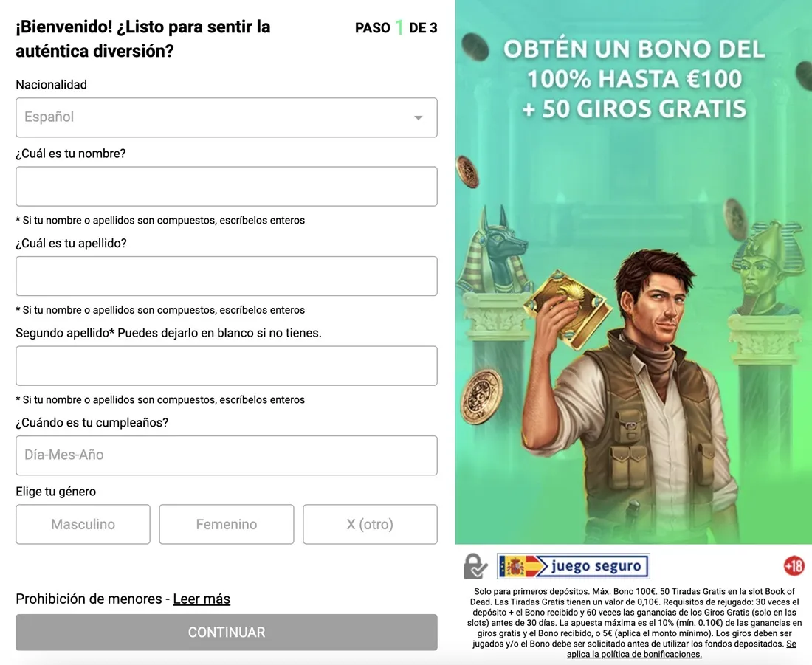
Task: Click the bonus headline banner text
Action: [x=634, y=79]
